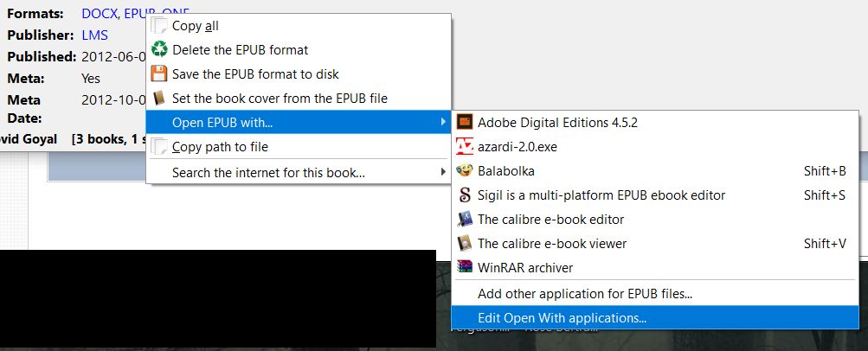Click the Copy path to file icon

[x=159, y=147]
